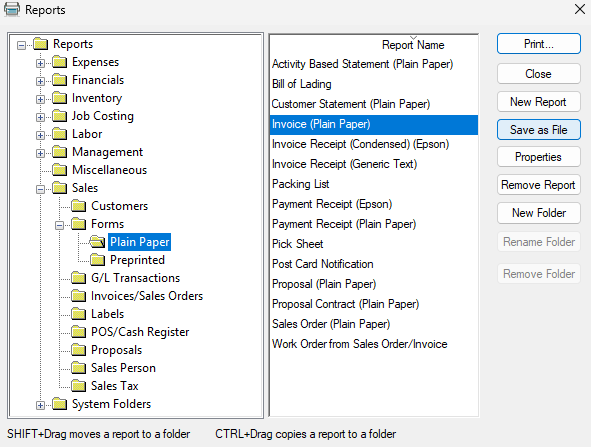The width and height of the screenshot is (591, 447).
Task: Click the Sales Tax folder icon
Action: tap(79, 386)
